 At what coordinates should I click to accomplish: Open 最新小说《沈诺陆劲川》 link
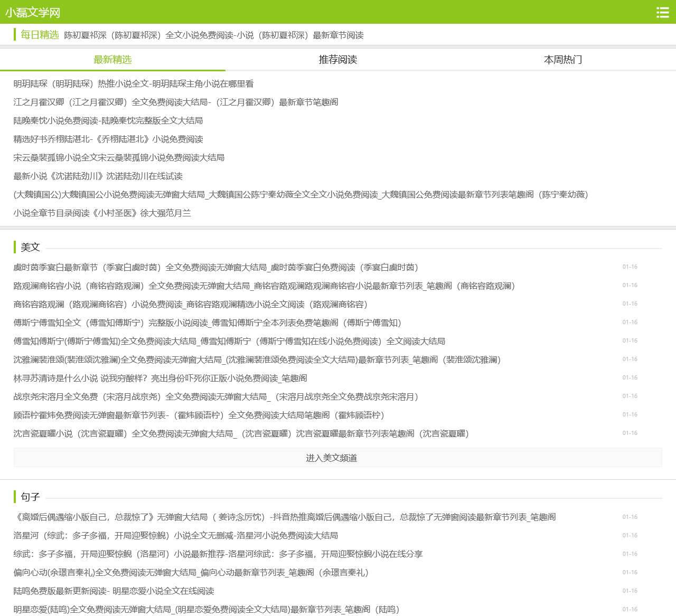tap(98, 176)
